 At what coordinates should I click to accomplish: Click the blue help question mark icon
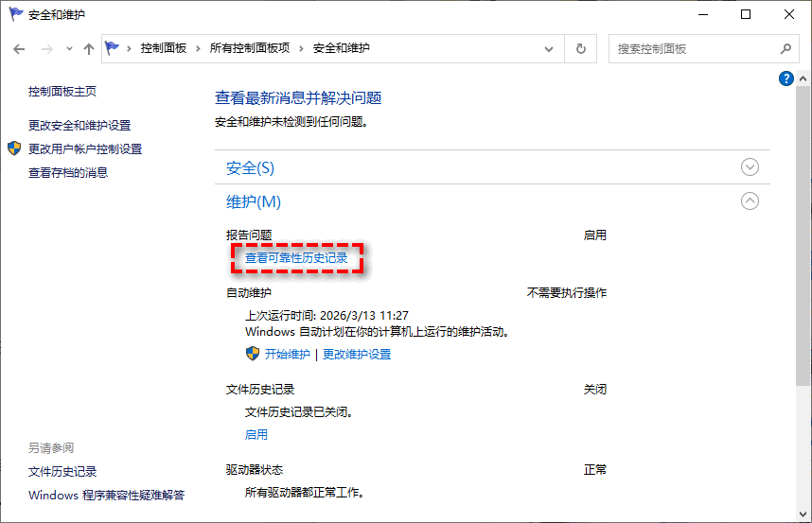[786, 78]
